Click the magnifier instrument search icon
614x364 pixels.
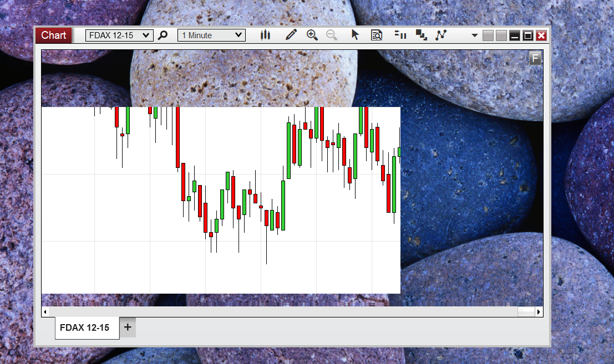click(163, 35)
